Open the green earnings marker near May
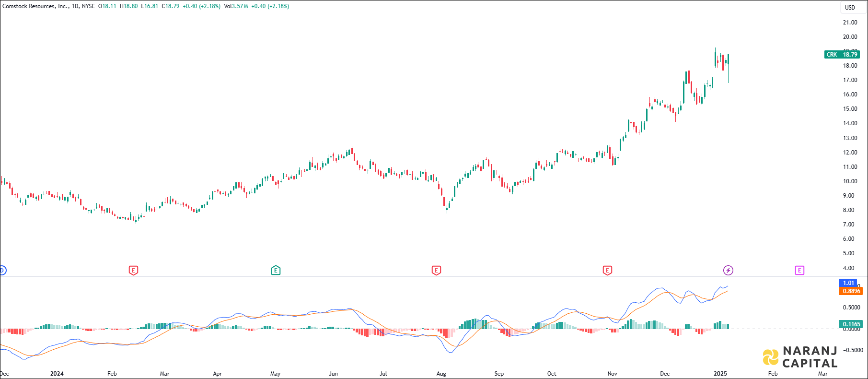 pos(276,271)
